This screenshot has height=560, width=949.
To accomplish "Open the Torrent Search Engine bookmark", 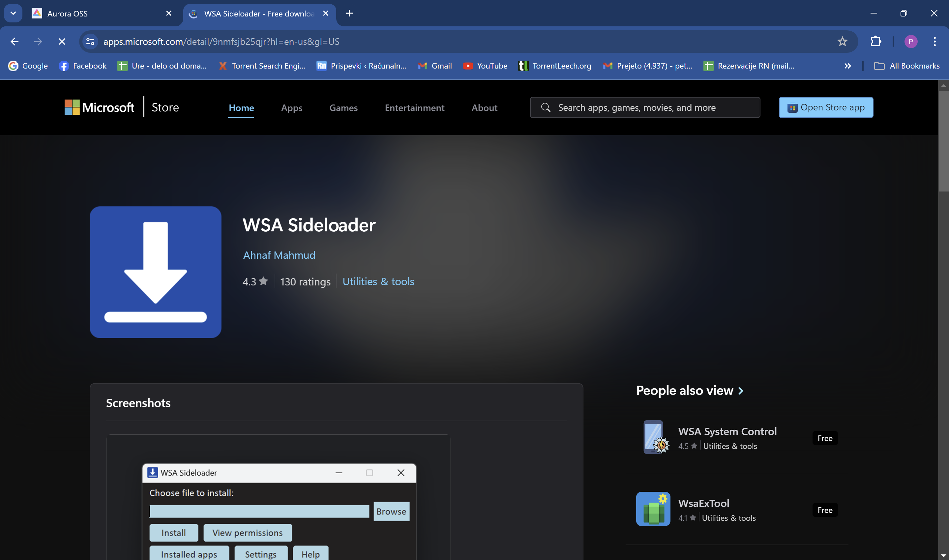I will point(262,66).
